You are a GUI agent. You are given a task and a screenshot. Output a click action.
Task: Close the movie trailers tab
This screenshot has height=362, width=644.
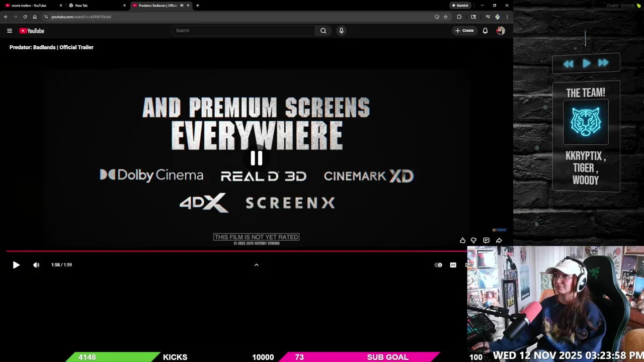pyautogui.click(x=61, y=6)
